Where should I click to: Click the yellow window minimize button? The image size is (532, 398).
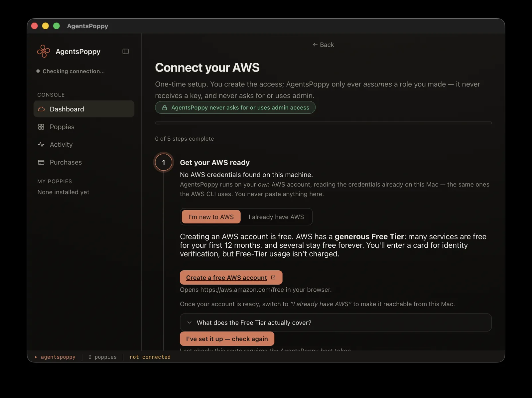(x=46, y=26)
